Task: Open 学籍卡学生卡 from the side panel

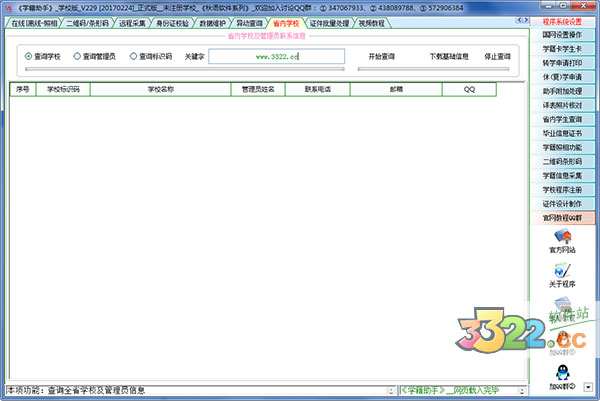Action: pyautogui.click(x=562, y=49)
